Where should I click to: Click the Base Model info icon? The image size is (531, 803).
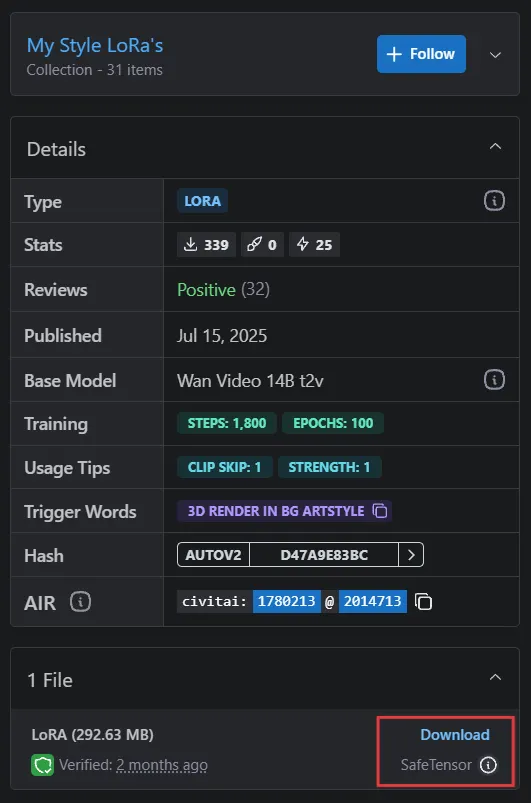pos(494,380)
